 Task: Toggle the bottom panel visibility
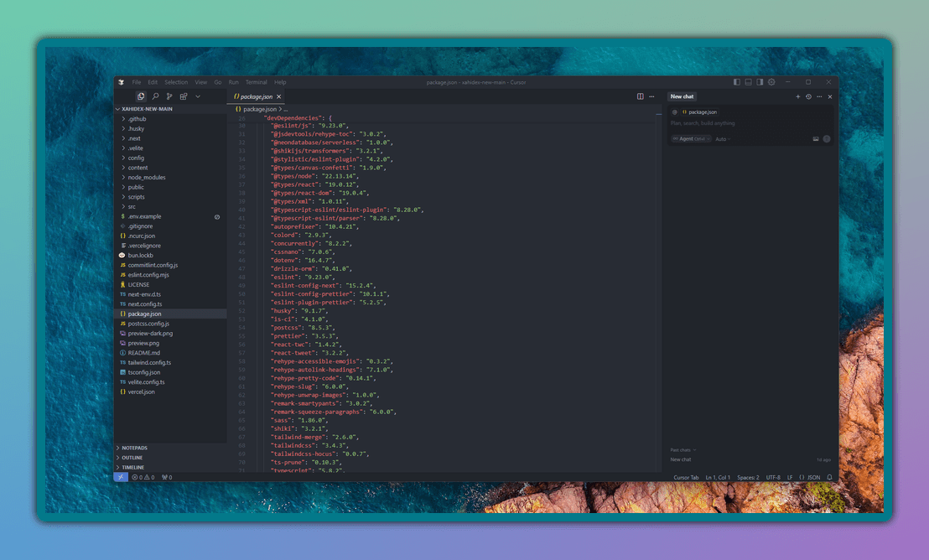click(747, 81)
